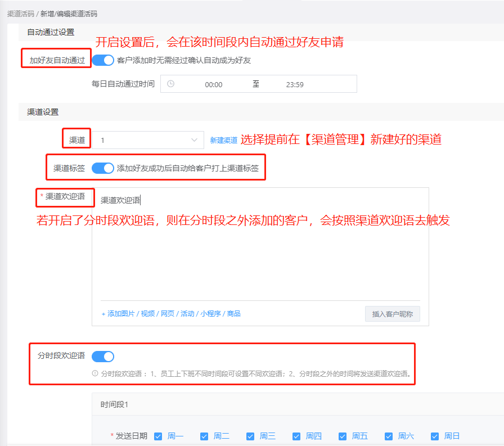Viewport: 504px width, 446px height.
Task: Toggle the 加好友自动通过 switch
Action: (103, 60)
